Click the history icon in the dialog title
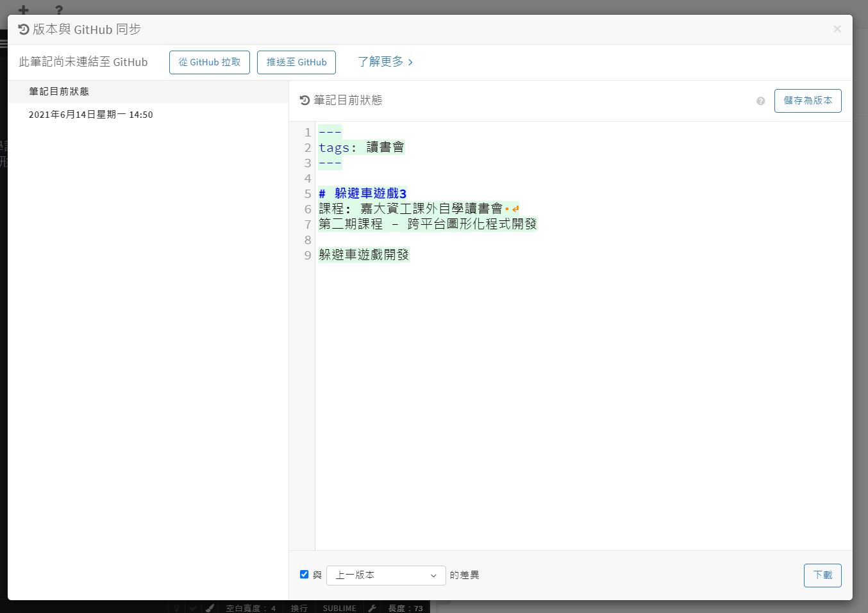This screenshot has height=613, width=868. point(24,29)
